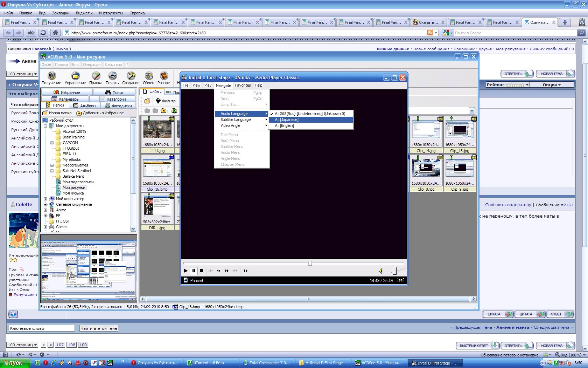The height and width of the screenshot is (368, 588).
Task: Click the volume slider in the player
Action: click(x=395, y=271)
